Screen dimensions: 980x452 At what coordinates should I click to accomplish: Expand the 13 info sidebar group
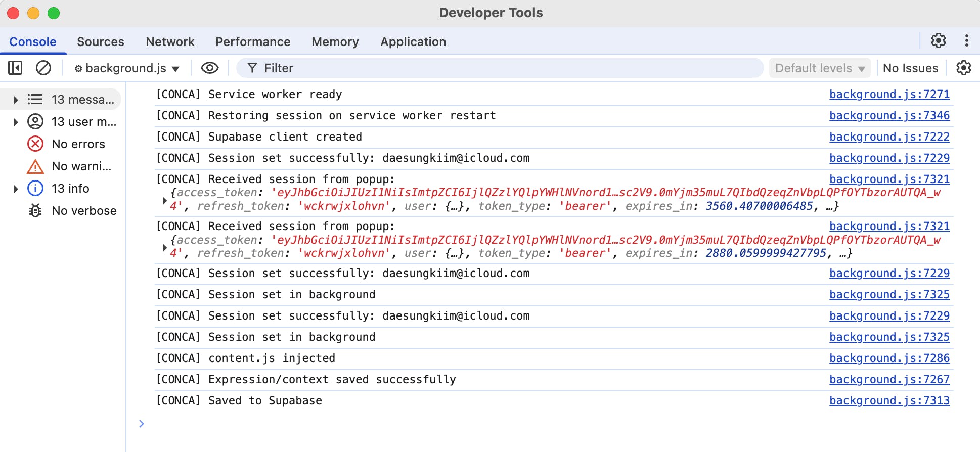pyautogui.click(x=16, y=189)
